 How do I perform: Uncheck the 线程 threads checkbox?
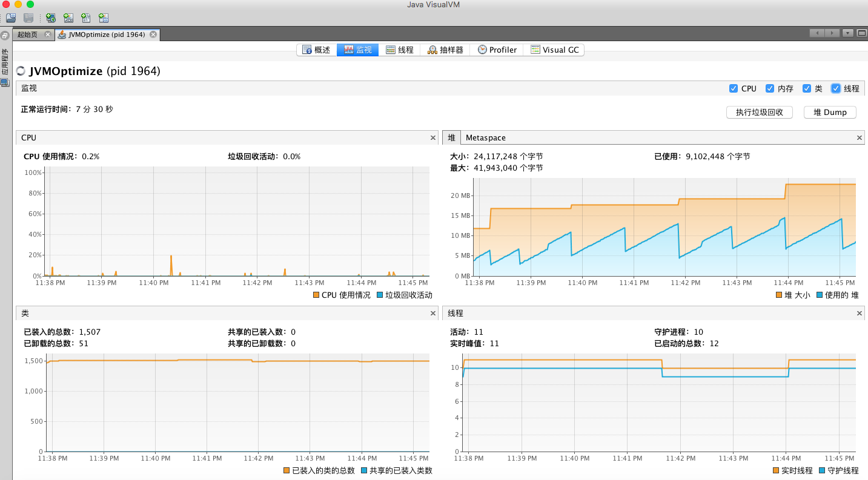(836, 88)
